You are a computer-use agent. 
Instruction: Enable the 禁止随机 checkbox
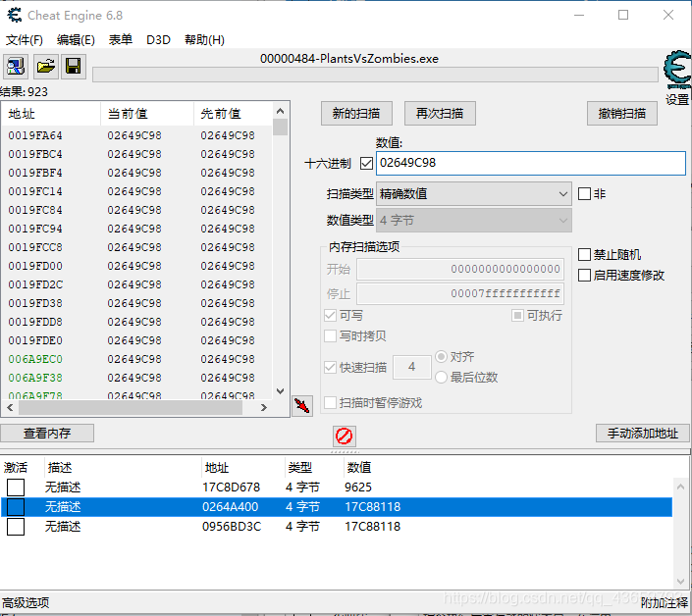584,254
